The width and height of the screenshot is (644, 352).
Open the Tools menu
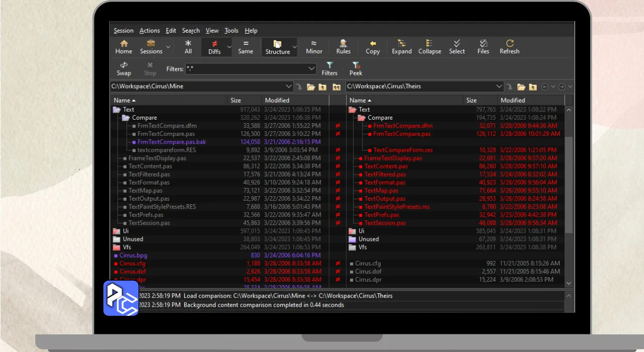231,31
